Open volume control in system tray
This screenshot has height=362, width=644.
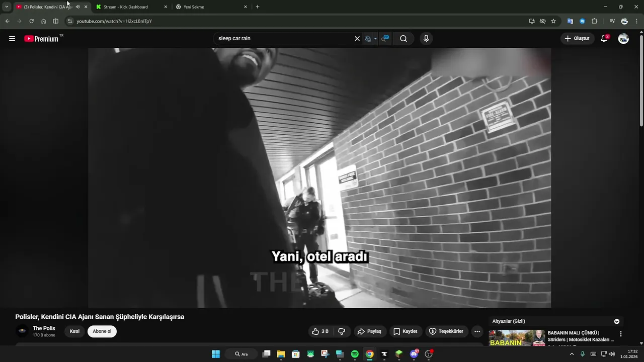click(x=612, y=354)
